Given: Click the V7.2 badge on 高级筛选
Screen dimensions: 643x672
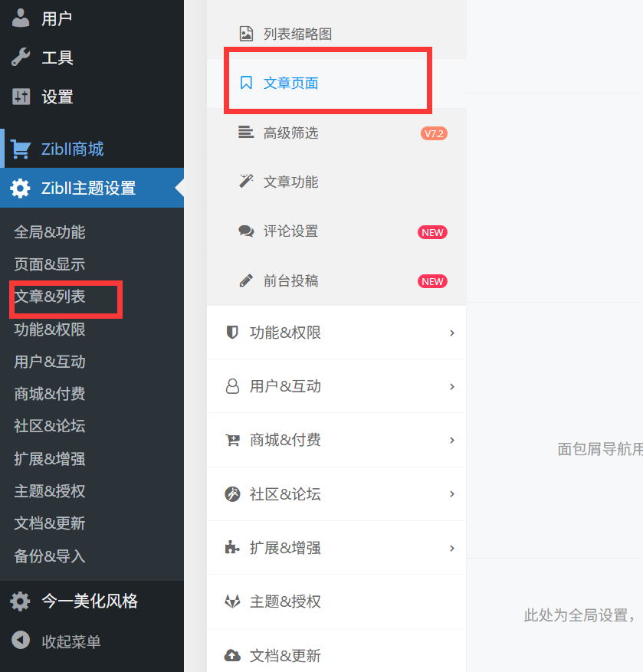Looking at the screenshot, I should point(434,134).
